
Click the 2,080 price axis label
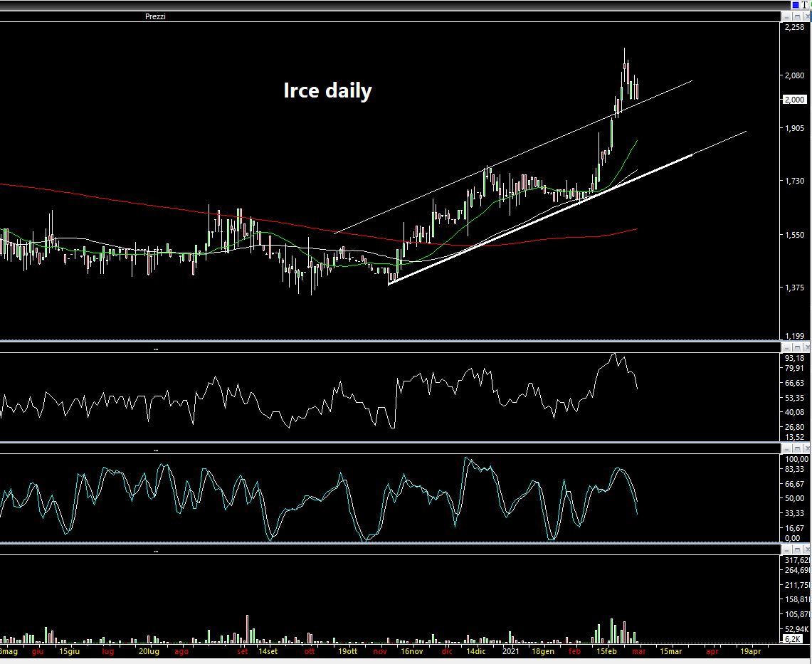click(x=794, y=75)
